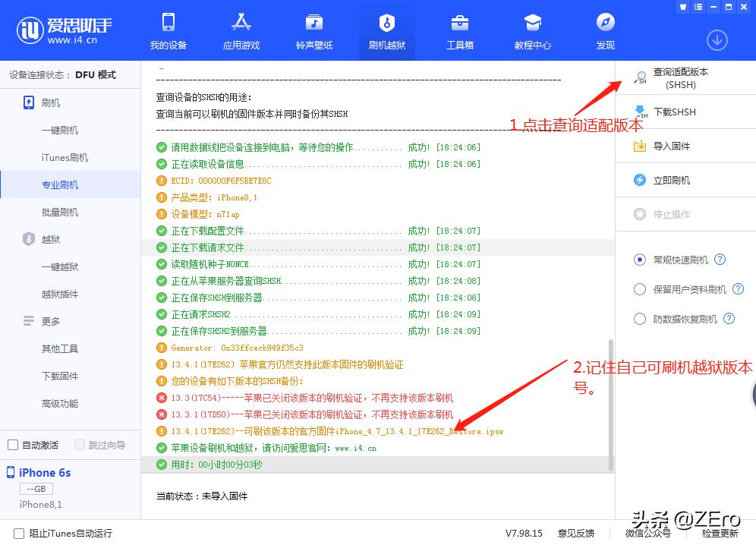756x545 pixels.
Task: Select the iPhone 6s device entry
Action: [x=43, y=472]
